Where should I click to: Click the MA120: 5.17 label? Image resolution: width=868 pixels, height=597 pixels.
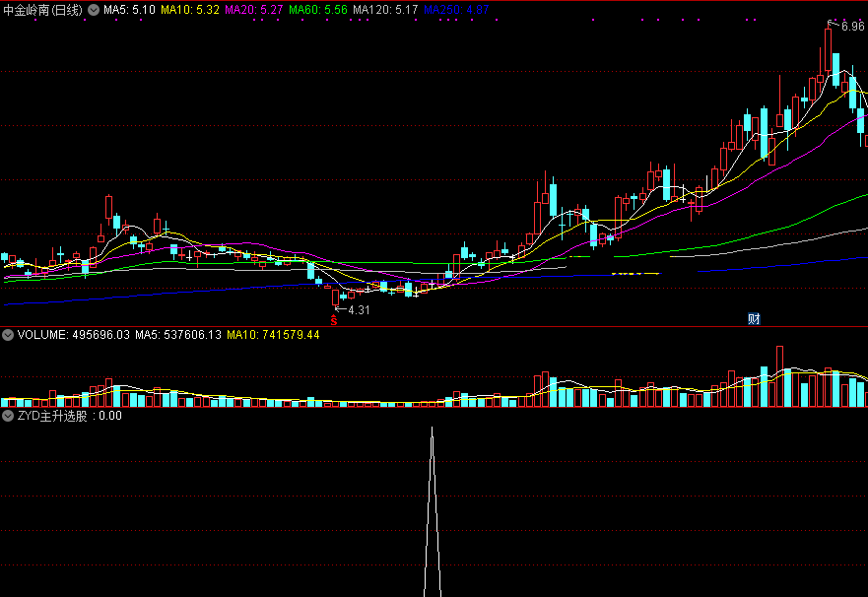coord(385,10)
